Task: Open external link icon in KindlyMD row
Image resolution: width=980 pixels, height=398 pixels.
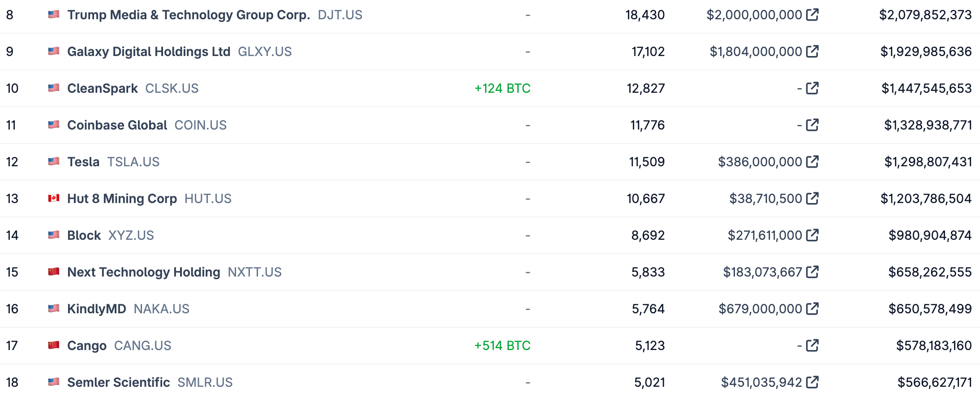Action: coord(812,309)
